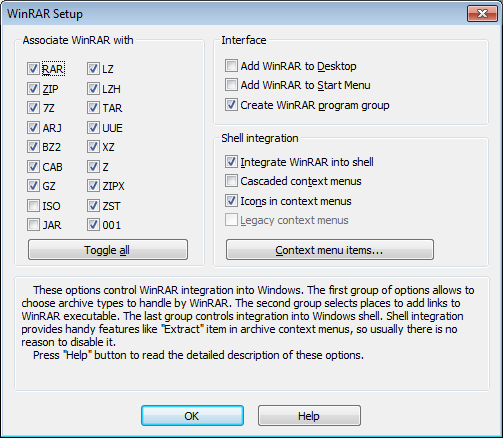Viewport: 503px width, 438px height.
Task: Uncheck the 001 file type
Action: click(93, 225)
